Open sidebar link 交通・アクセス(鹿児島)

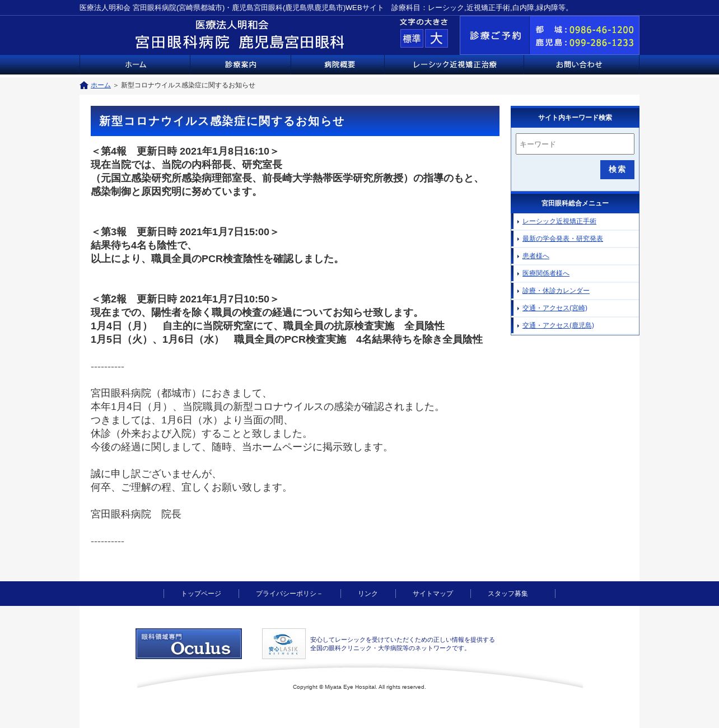[558, 325]
